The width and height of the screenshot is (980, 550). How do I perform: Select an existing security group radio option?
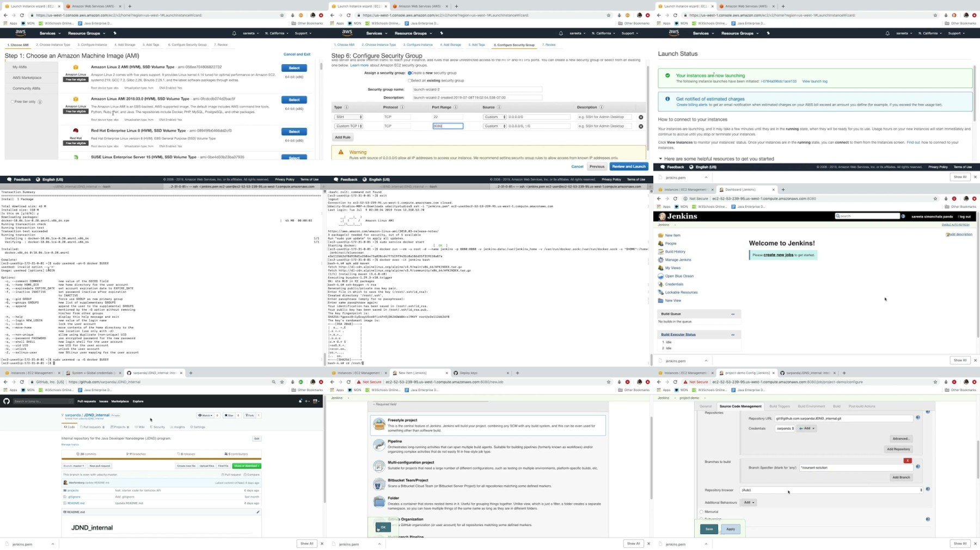click(x=409, y=81)
